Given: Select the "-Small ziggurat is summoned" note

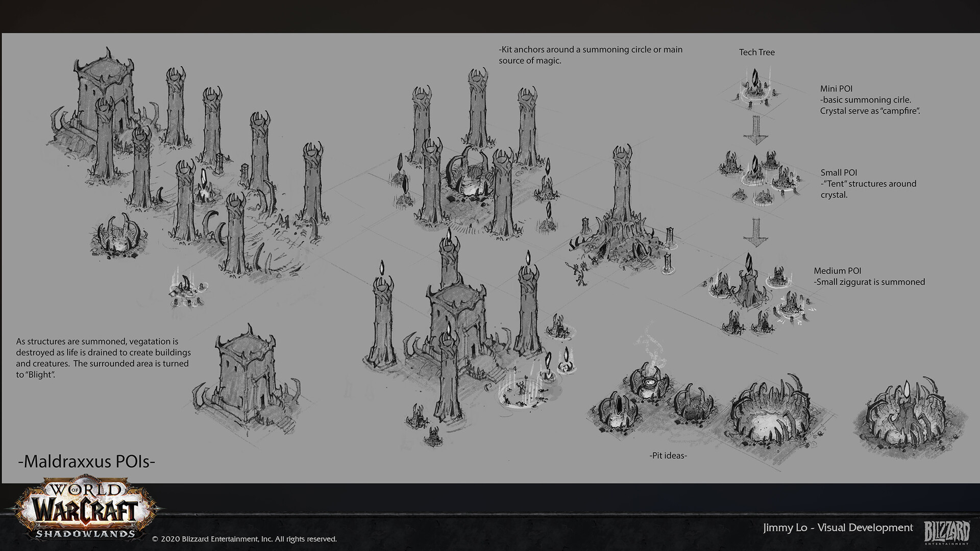Looking at the screenshot, I should pos(869,282).
